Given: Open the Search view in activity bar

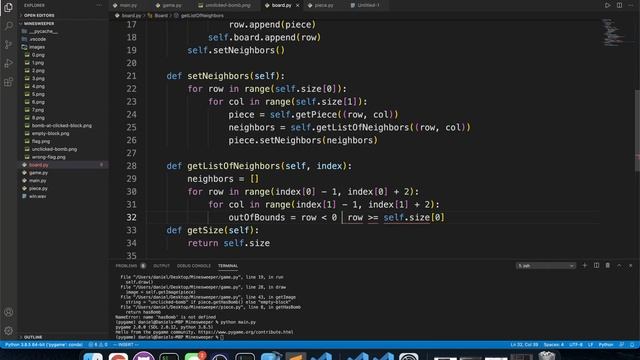Looking at the screenshot, I should [8, 26].
